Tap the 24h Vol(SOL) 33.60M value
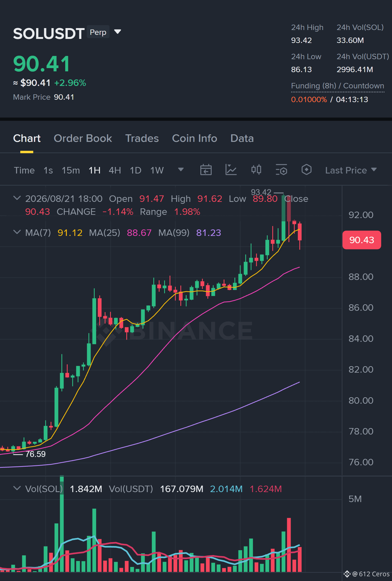 click(x=350, y=40)
